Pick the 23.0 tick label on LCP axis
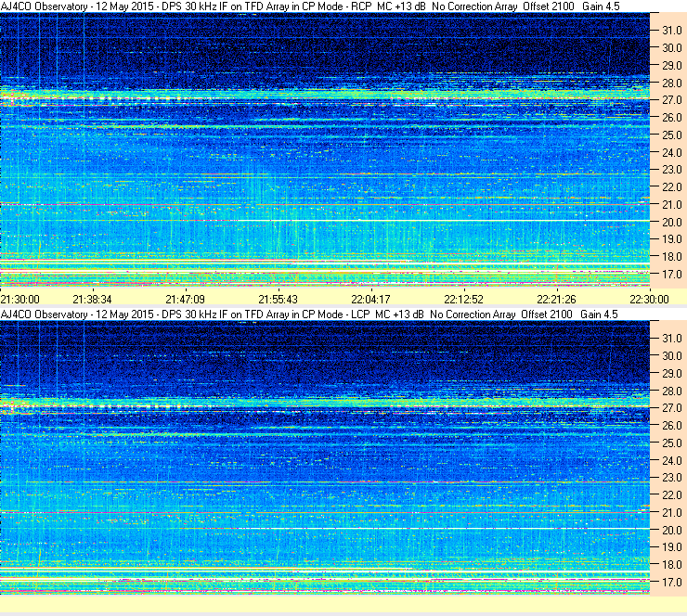The width and height of the screenshot is (687, 616). point(671,478)
